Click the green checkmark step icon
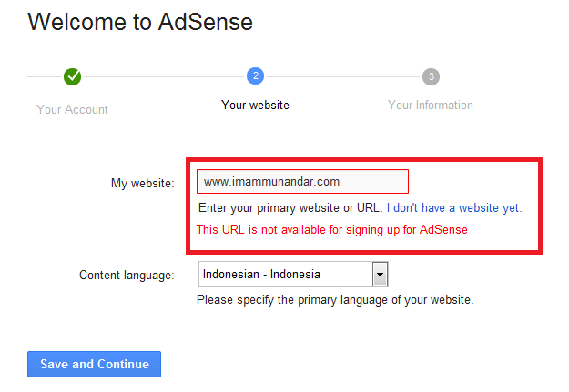569x392 pixels. tap(73, 77)
